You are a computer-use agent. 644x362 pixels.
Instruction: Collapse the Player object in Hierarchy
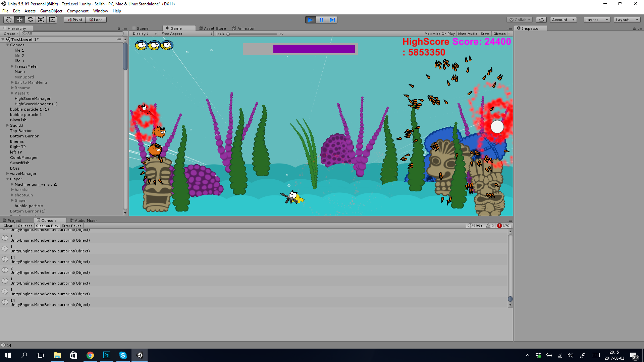pyautogui.click(x=7, y=179)
